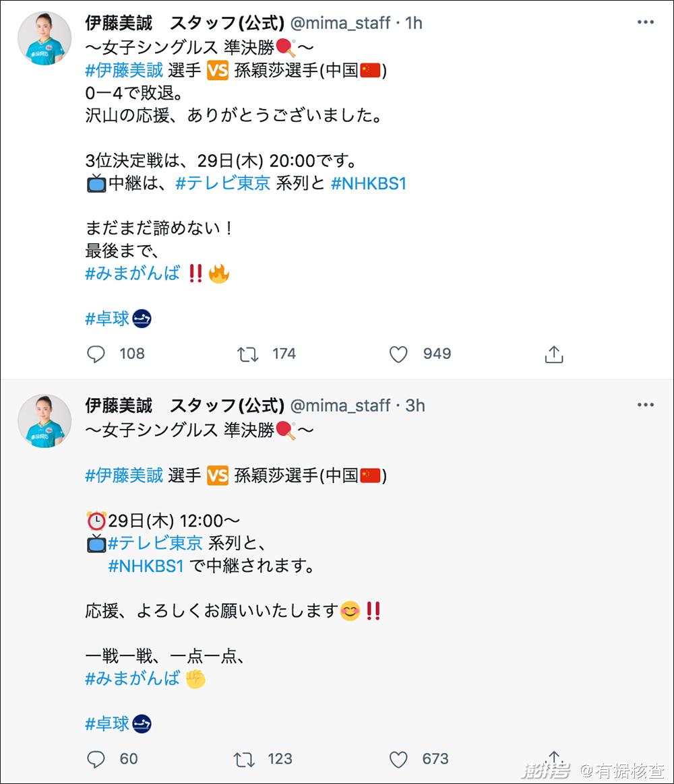Screen dimensions: 674x784
Task: Retweet the tweet with 123 retweets
Action: pos(244,759)
